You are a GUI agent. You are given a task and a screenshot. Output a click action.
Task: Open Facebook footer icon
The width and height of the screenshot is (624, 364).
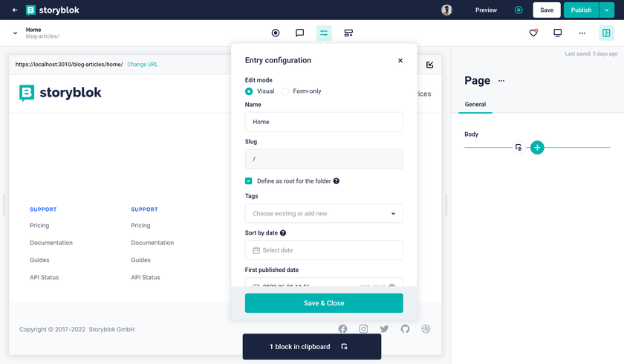point(342,329)
